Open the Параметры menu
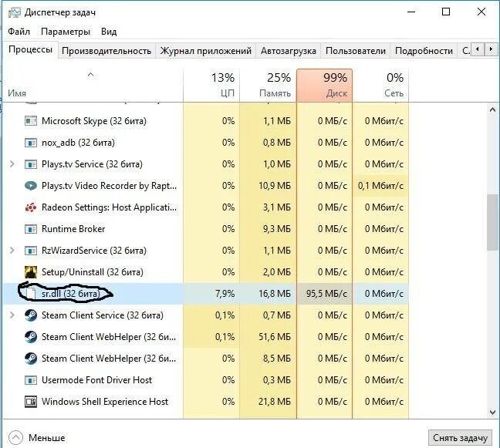Image resolution: width=500 pixels, height=448 pixels. click(x=66, y=32)
